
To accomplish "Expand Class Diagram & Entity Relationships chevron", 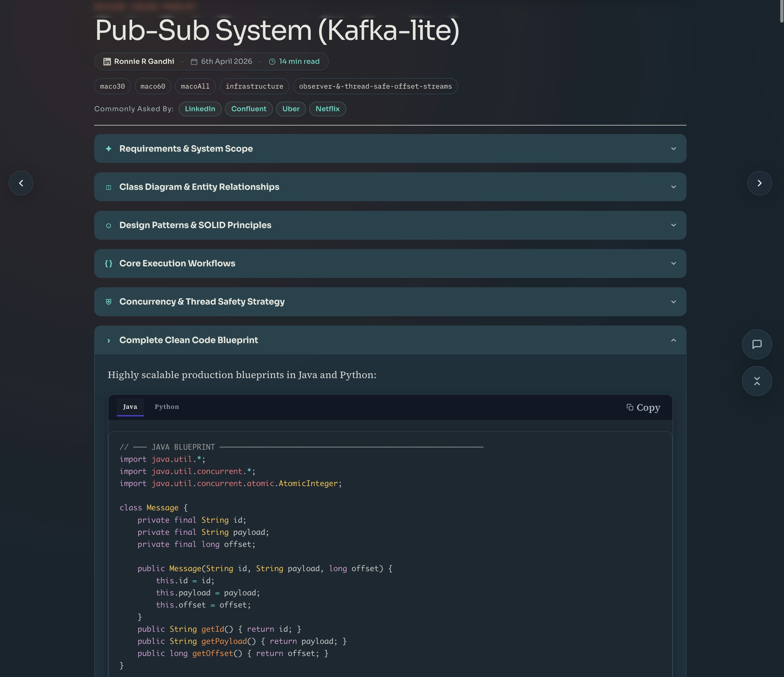I will pyautogui.click(x=674, y=187).
